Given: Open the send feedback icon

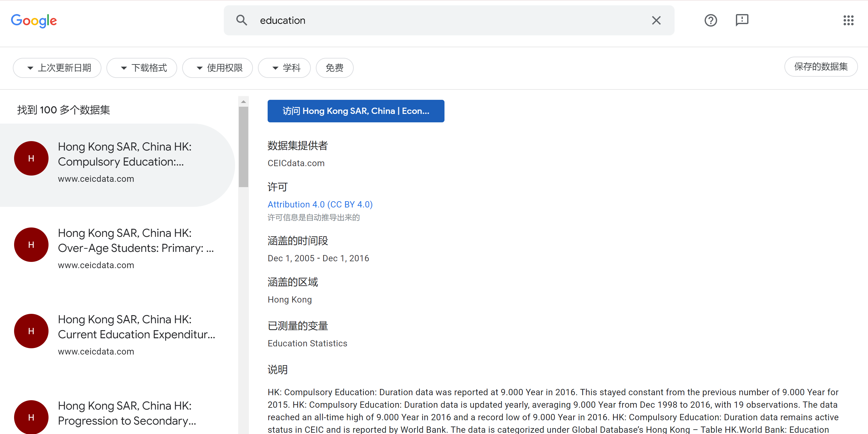Looking at the screenshot, I should click(x=742, y=20).
